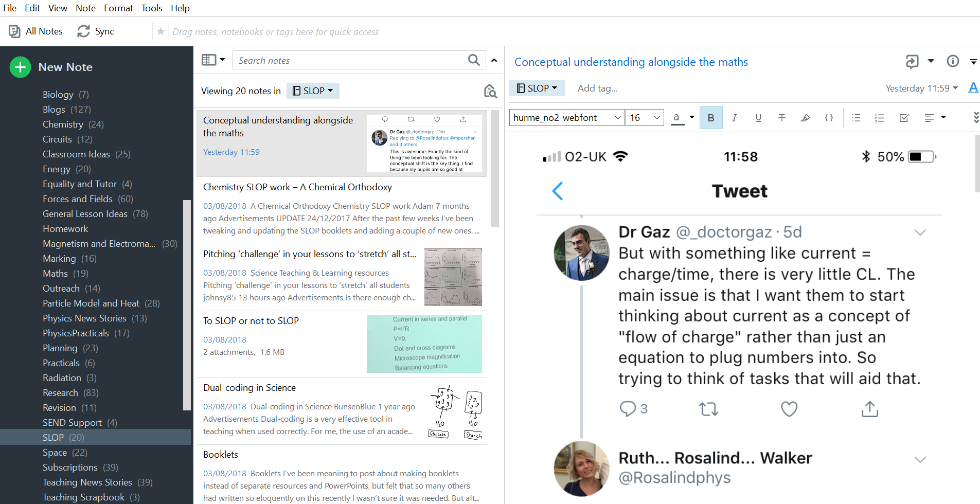Click the Add tag field
The width and height of the screenshot is (980, 504).
[597, 88]
